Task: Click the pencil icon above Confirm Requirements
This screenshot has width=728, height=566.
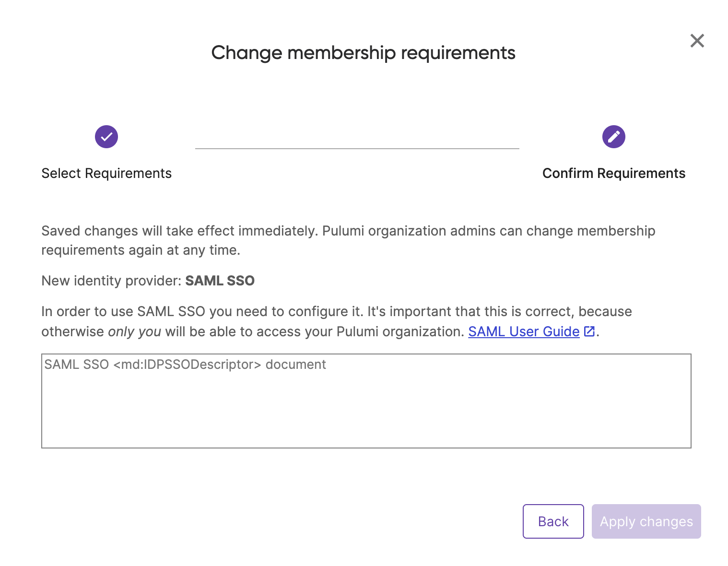Action: (x=613, y=137)
